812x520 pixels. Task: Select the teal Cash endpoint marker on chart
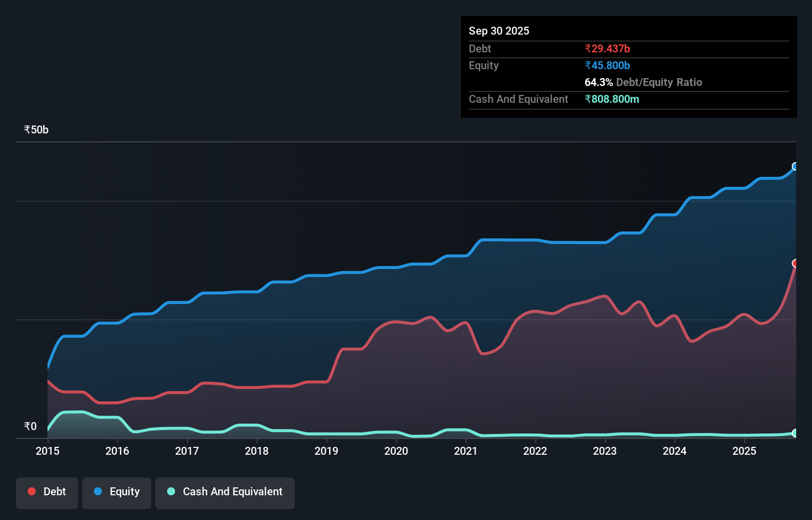[x=795, y=433]
